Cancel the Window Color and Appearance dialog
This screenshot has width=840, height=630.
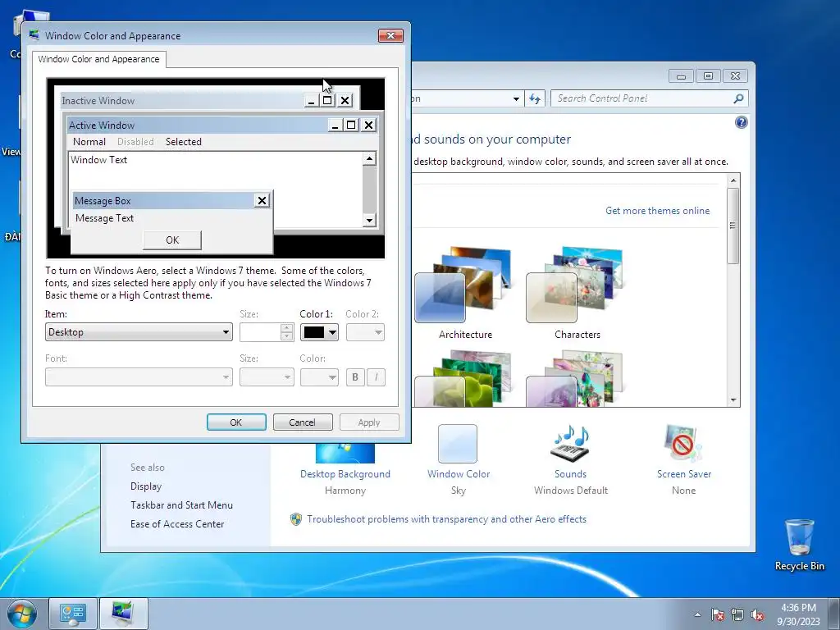303,422
